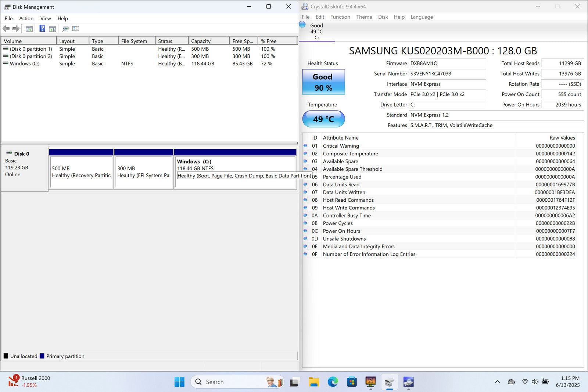Toggle Show/Hide Console Tree toolbar icon
Screen dimensions: 588x392
(29, 29)
